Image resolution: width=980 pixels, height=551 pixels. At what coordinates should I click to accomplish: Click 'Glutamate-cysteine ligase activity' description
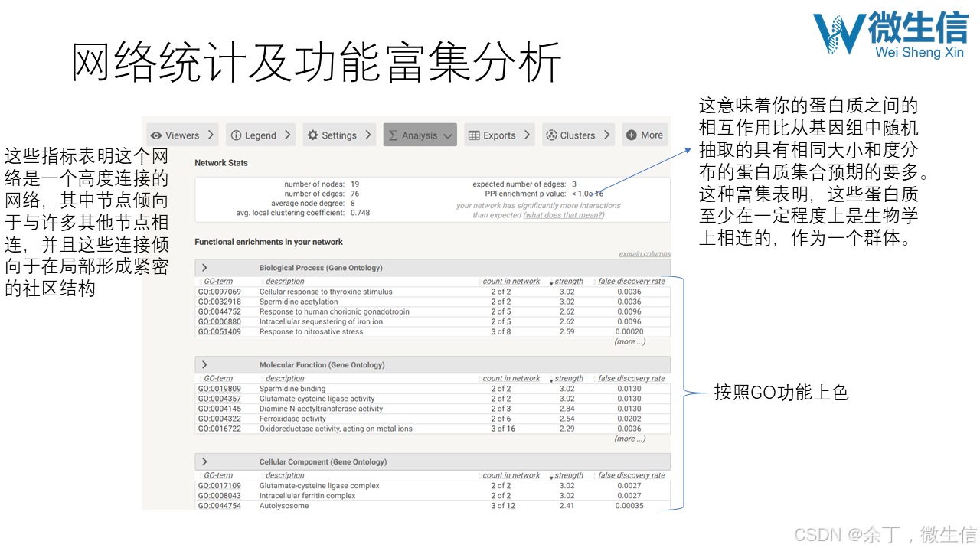(x=317, y=399)
